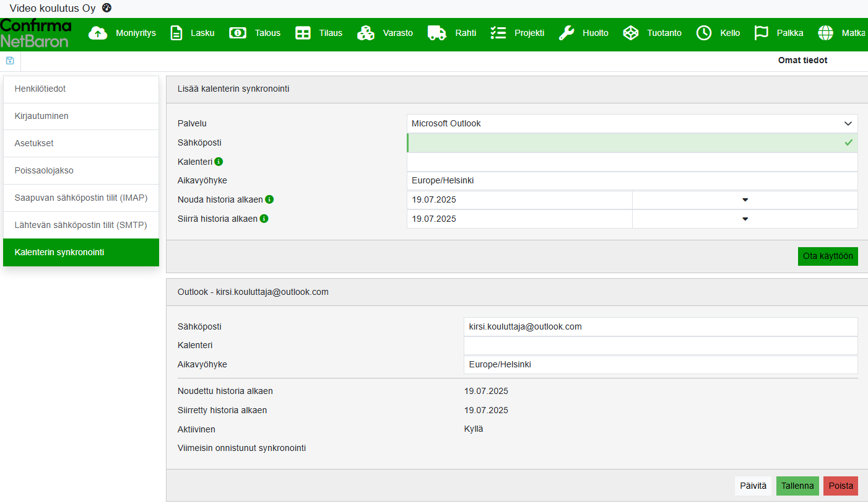Click the red Poista button
The height and width of the screenshot is (503, 868).
click(x=840, y=486)
